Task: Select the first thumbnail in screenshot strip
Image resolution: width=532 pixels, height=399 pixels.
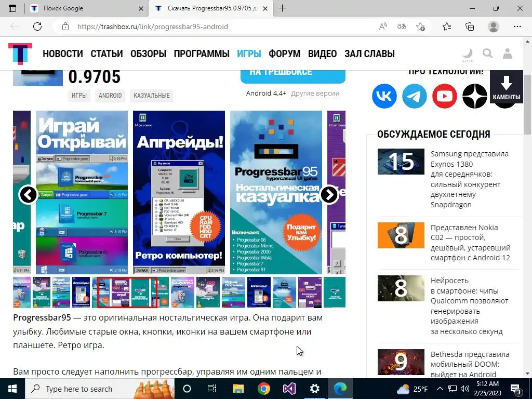Action: (x=22, y=292)
